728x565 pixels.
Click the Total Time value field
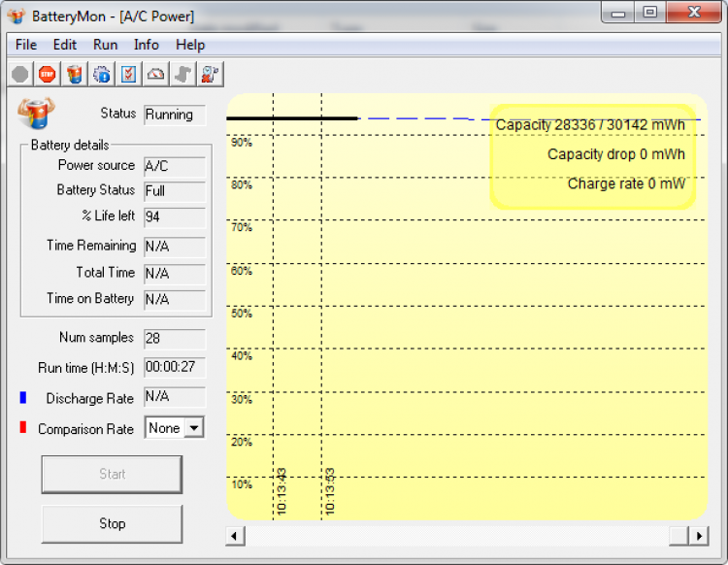tap(175, 274)
